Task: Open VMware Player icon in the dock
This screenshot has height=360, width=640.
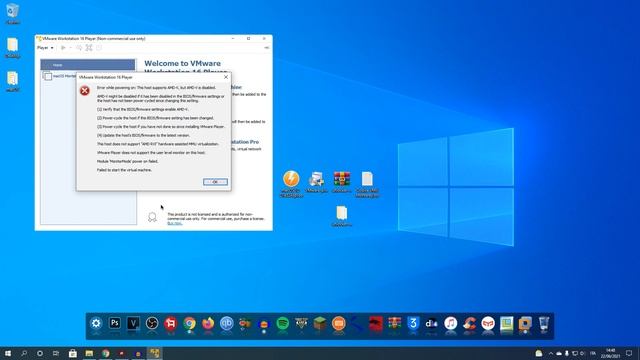Action: [x=525, y=323]
